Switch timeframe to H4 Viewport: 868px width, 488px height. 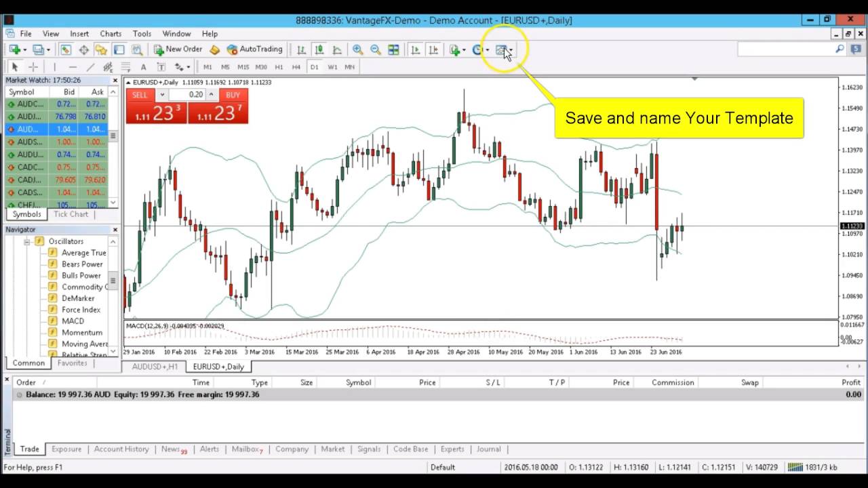[x=296, y=67]
